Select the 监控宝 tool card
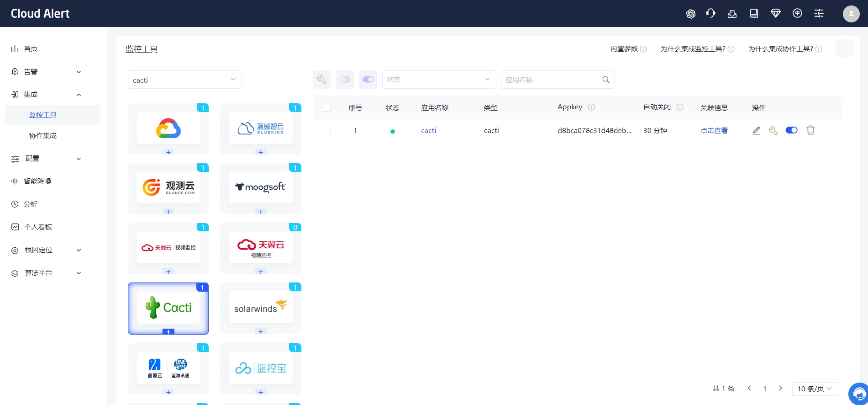The height and width of the screenshot is (405, 868). [261, 368]
